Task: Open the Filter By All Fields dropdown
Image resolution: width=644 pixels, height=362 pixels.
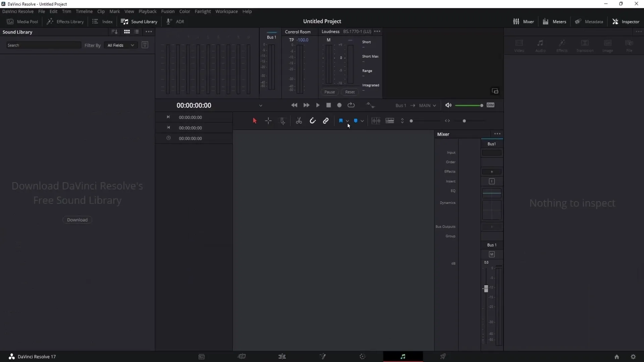Action: click(121, 45)
